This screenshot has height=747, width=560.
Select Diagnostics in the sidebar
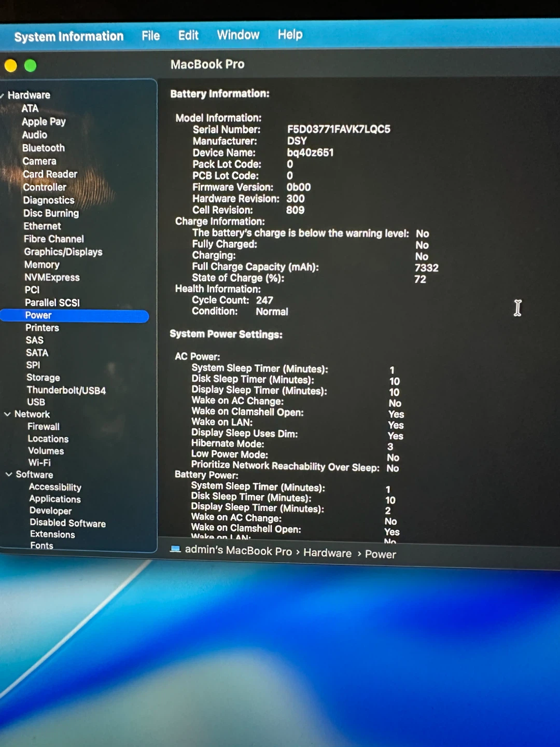click(x=48, y=200)
